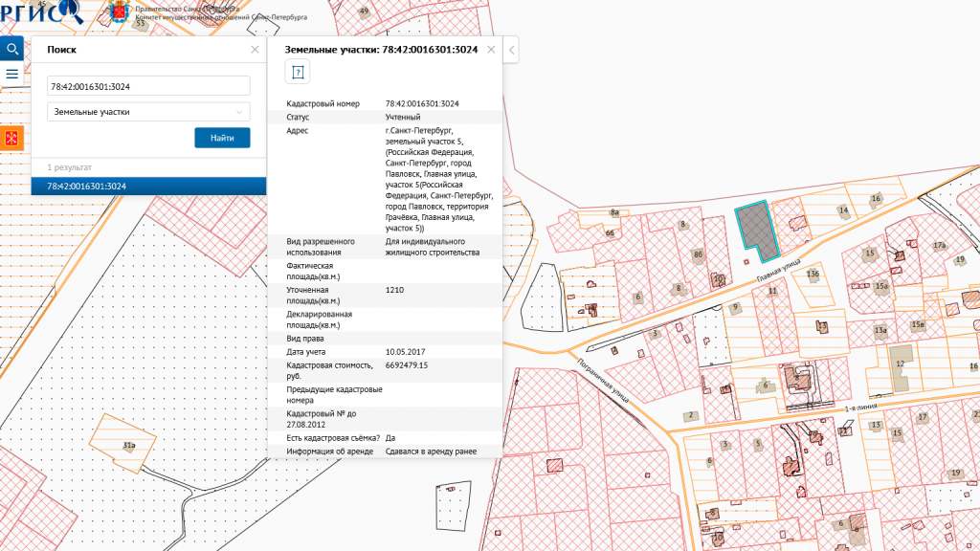The width and height of the screenshot is (980, 551).
Task: Open the hamburger menu in left sidebar
Action: coord(11,74)
